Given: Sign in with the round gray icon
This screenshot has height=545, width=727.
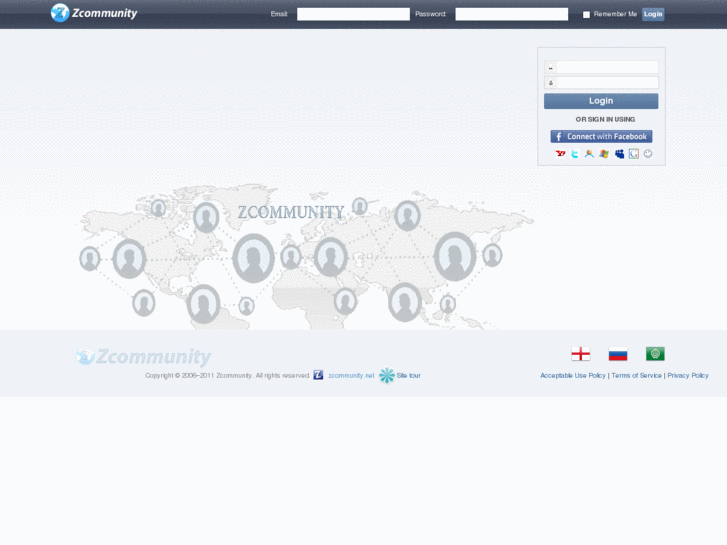Looking at the screenshot, I should [648, 154].
